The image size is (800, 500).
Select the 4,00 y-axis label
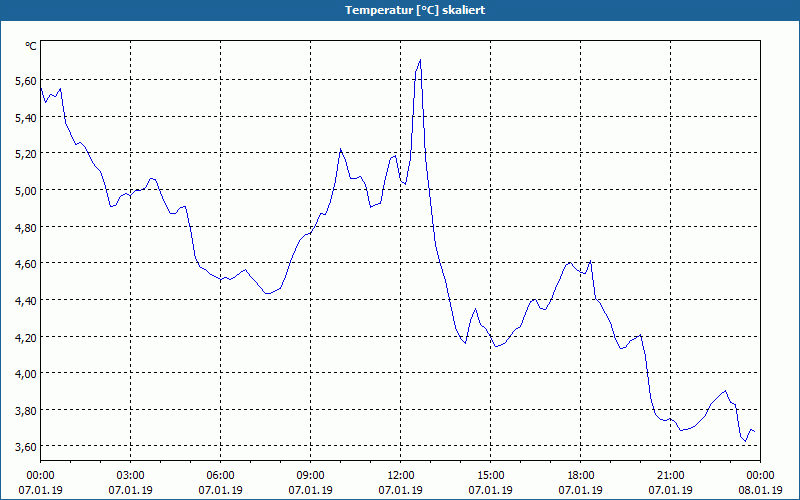click(x=26, y=373)
